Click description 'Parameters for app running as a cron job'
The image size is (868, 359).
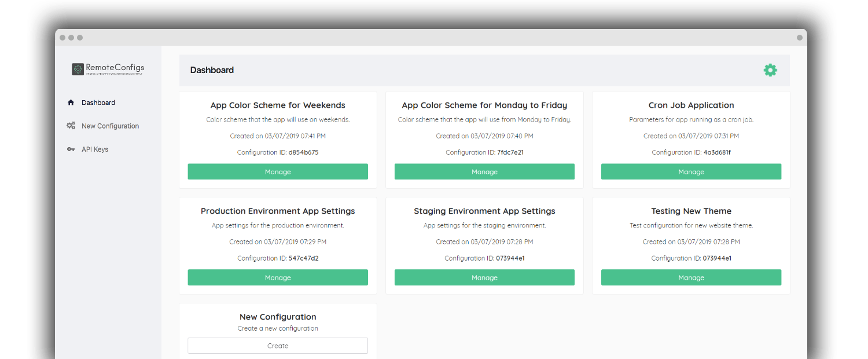(691, 120)
